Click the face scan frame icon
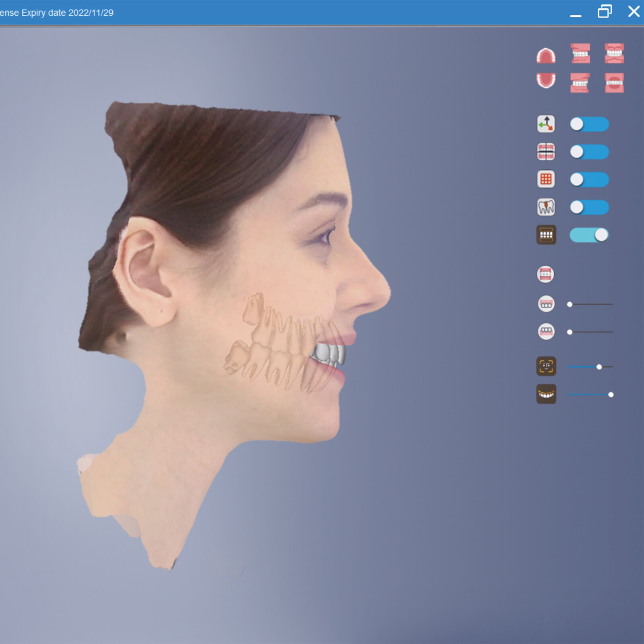Screen dimensions: 644x644 point(546,366)
